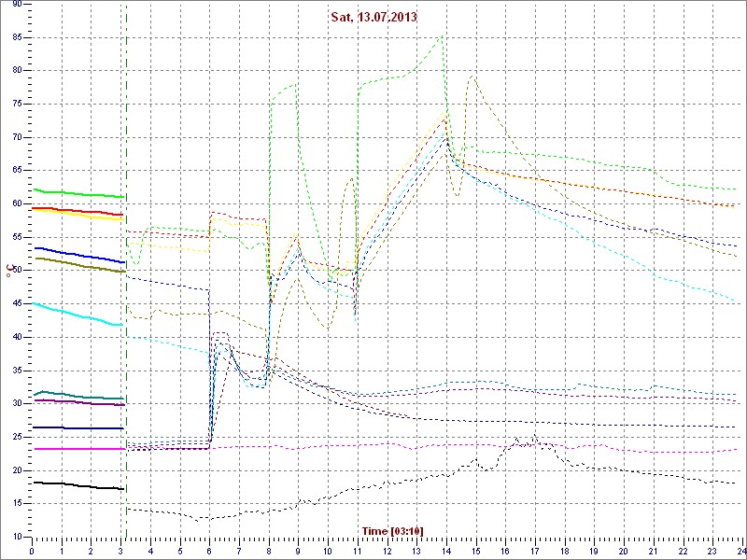
Task: Click the solid red line segment
Action: 79,211
